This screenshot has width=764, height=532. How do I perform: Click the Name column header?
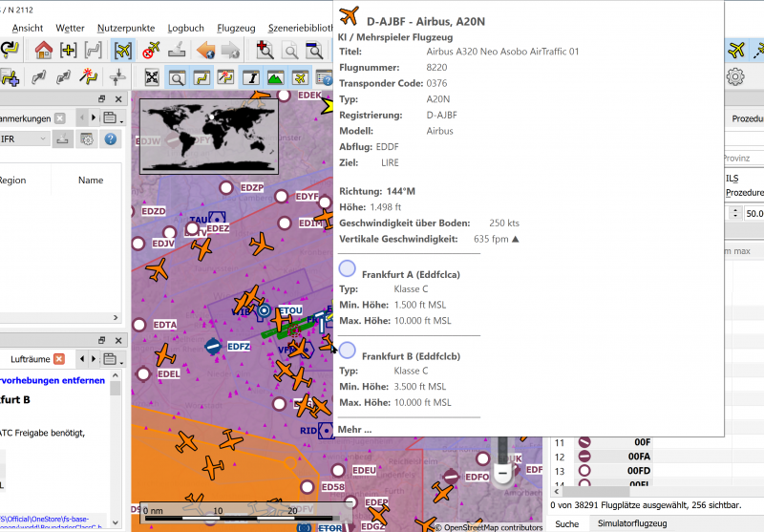pos(91,181)
